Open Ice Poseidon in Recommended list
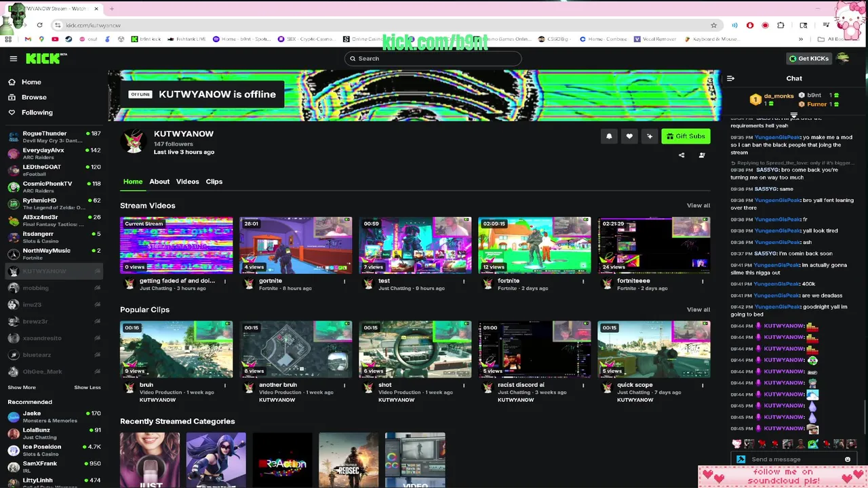This screenshot has height=488, width=868. tap(54, 450)
